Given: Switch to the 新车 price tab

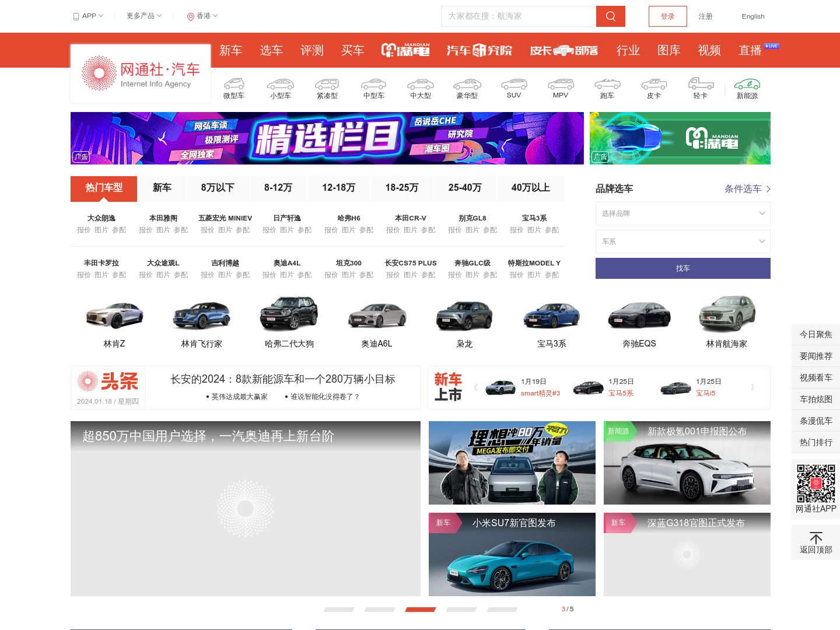Looking at the screenshot, I should click(x=162, y=188).
